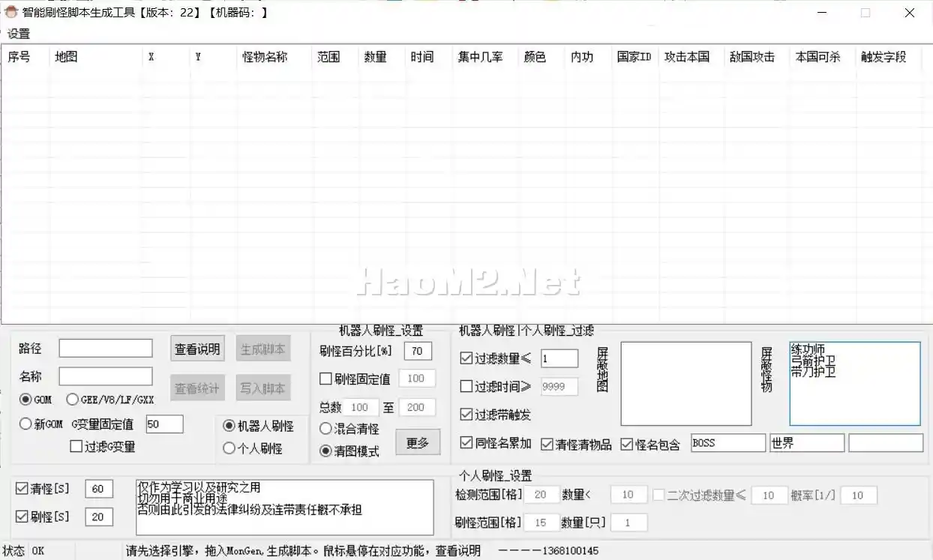The image size is (933, 560).
Task: Toggle the 过滤数量 checkbox
Action: click(496, 358)
